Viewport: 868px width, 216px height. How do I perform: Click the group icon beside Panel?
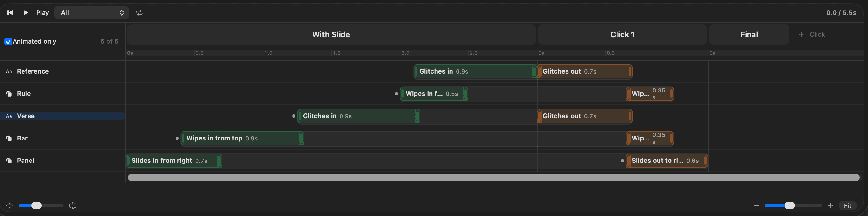tap(9, 161)
